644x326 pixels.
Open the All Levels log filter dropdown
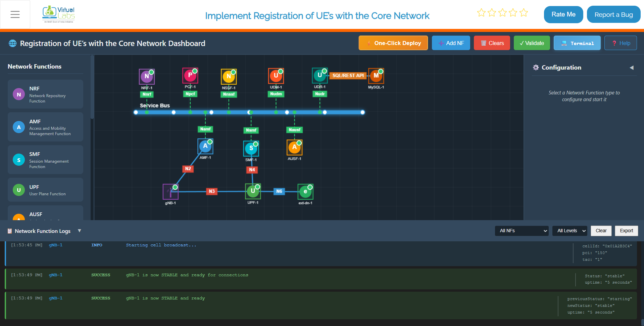pos(569,231)
